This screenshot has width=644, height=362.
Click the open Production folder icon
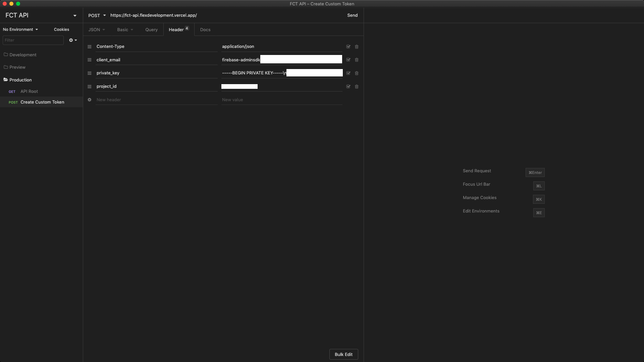click(x=6, y=79)
